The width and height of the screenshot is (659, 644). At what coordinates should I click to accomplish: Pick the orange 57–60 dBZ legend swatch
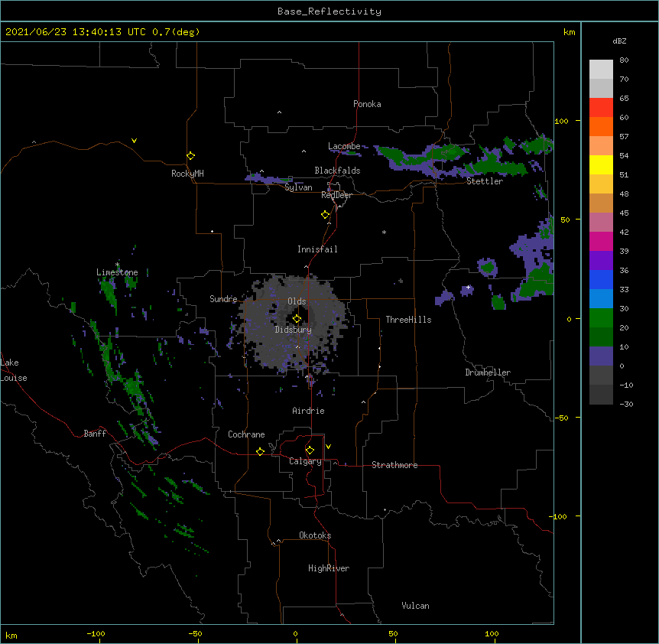click(601, 126)
